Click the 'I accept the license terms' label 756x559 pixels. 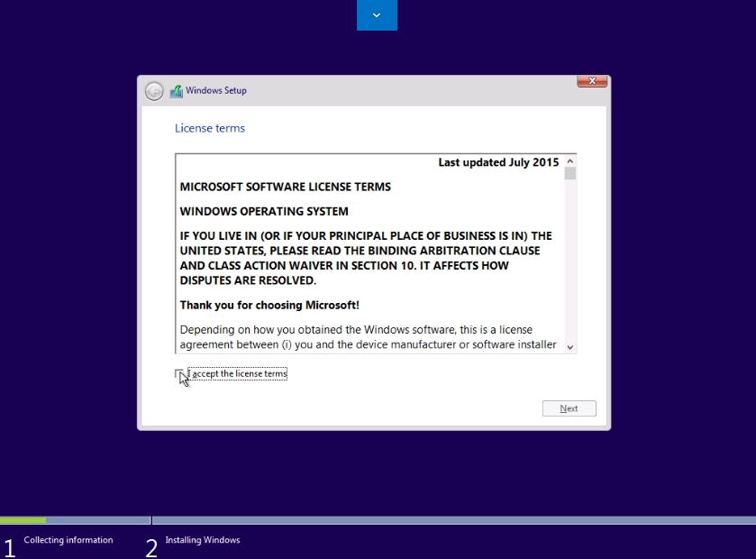pyautogui.click(x=239, y=373)
